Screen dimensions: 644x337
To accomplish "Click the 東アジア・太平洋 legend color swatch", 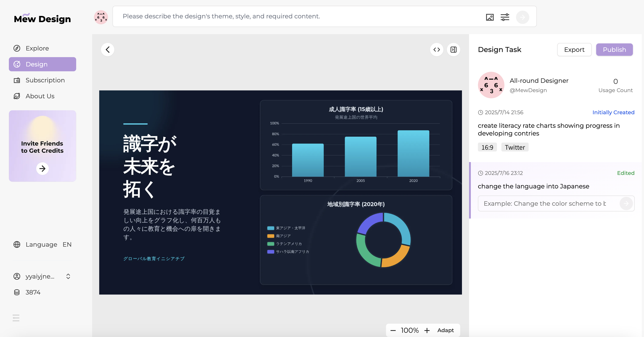I will [270, 228].
